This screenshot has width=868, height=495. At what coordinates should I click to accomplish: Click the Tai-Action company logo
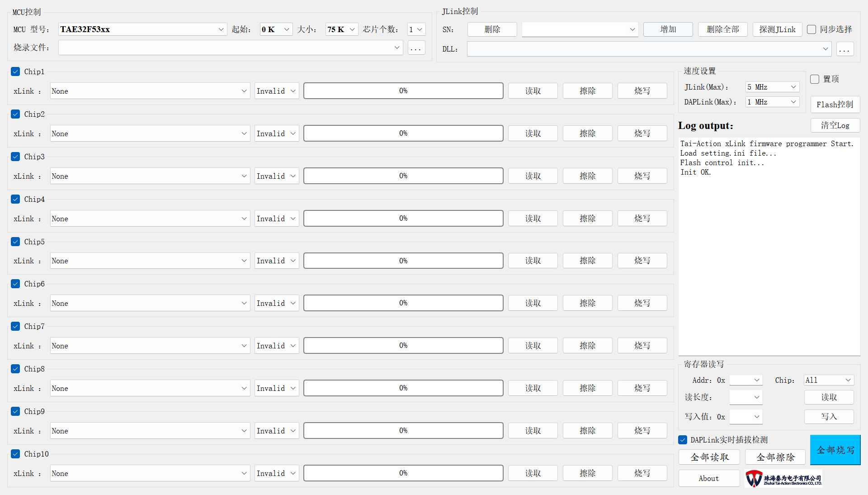pos(783,478)
